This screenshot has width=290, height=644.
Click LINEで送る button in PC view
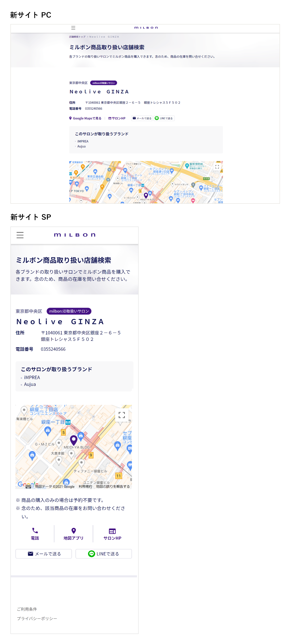[x=164, y=118]
